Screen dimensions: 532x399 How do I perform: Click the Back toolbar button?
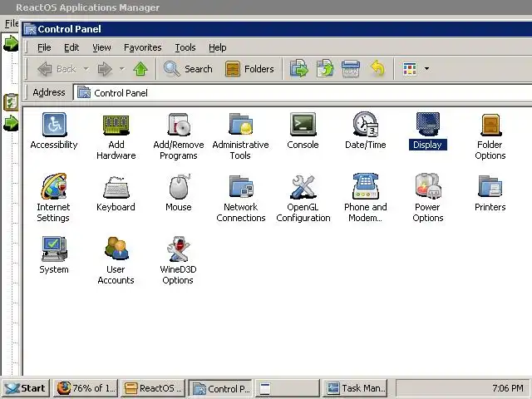click(57, 69)
